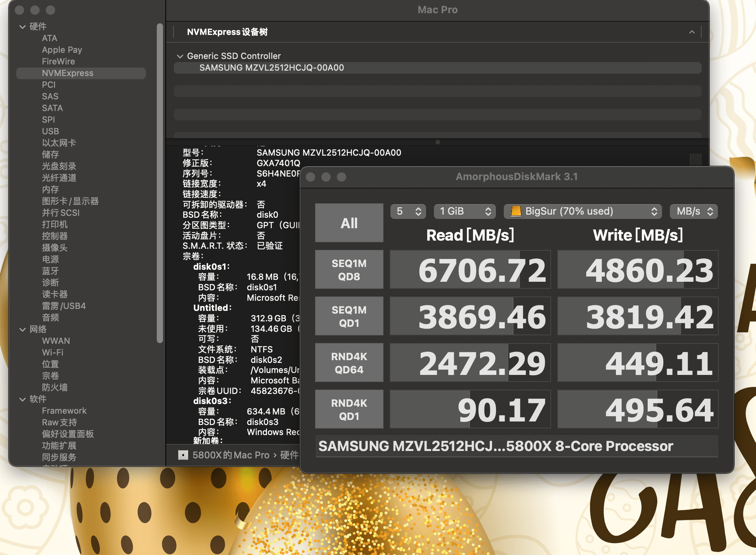The image size is (756, 555).
Task: Collapse the Generic SSD Controller tree node
Action: (180, 56)
